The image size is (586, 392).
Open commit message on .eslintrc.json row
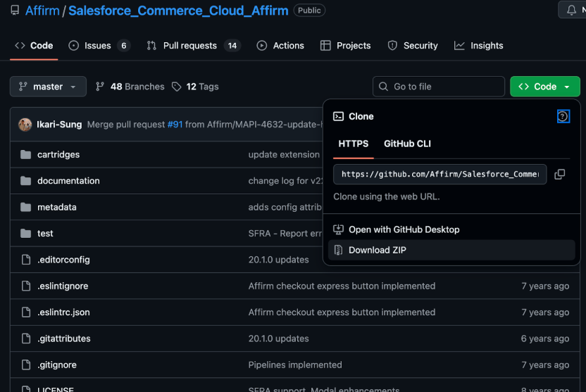click(342, 312)
